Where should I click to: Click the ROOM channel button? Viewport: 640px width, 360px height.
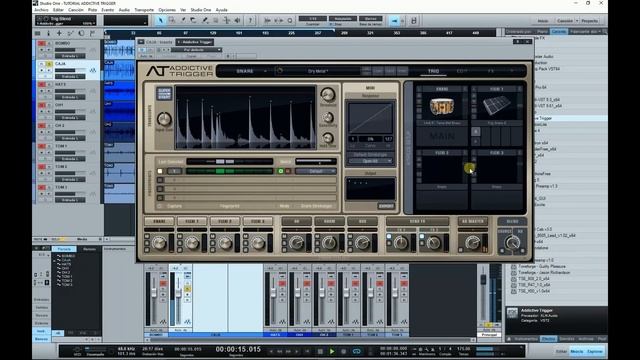(x=329, y=221)
